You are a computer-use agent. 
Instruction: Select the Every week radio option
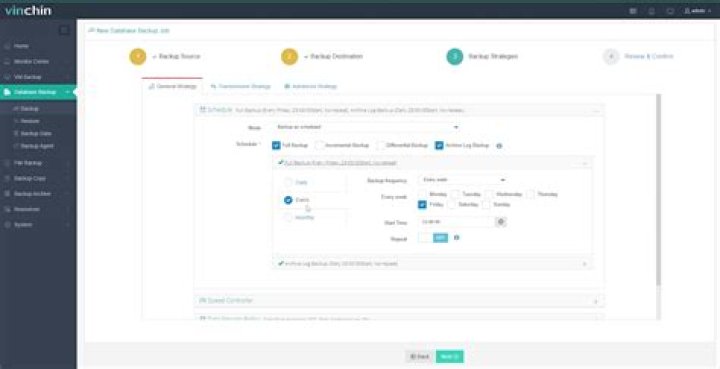point(288,200)
